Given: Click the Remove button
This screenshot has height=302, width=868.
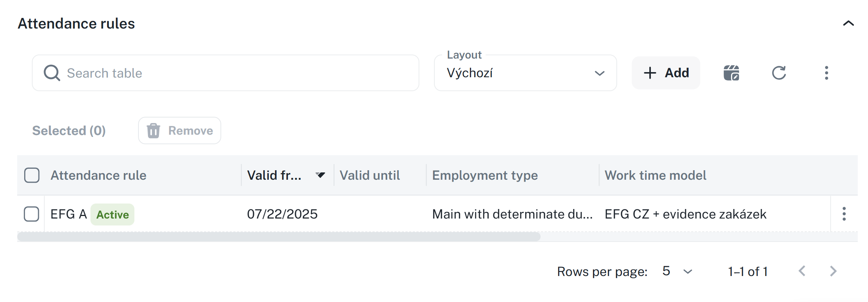Looking at the screenshot, I should (179, 130).
